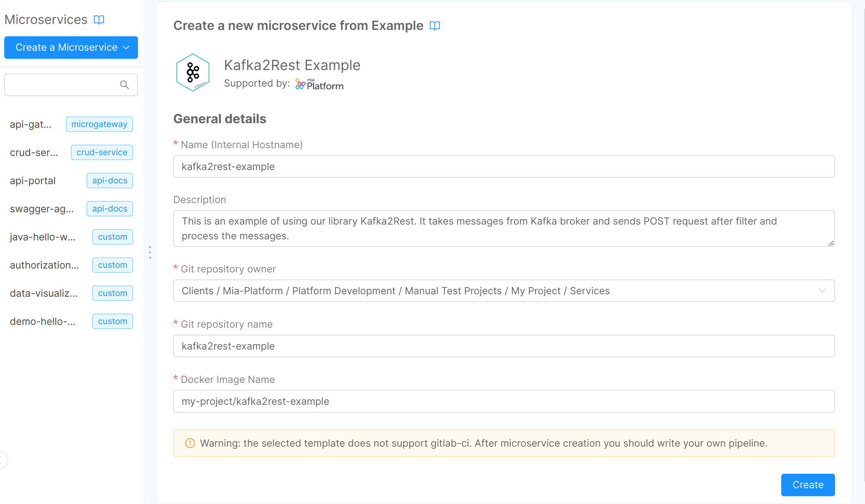Screen dimensions: 865x504
Task: Click book icon beside Create from Example title
Action: pos(435,26)
